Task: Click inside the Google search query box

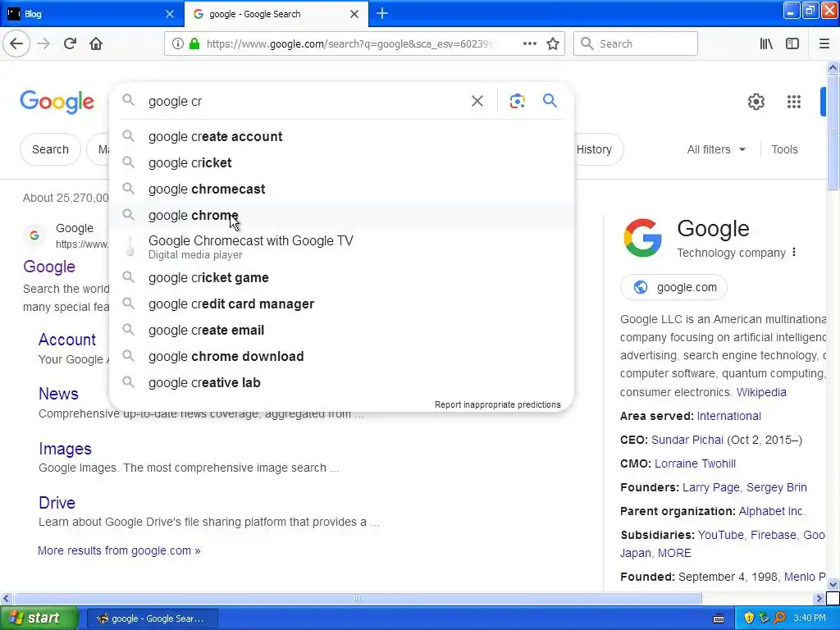Action: 305,101
